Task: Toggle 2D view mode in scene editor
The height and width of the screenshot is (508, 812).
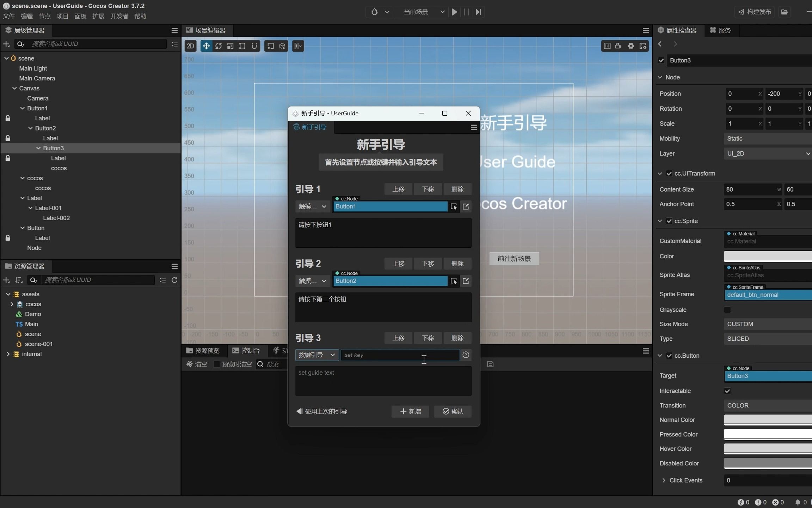Action: click(191, 46)
